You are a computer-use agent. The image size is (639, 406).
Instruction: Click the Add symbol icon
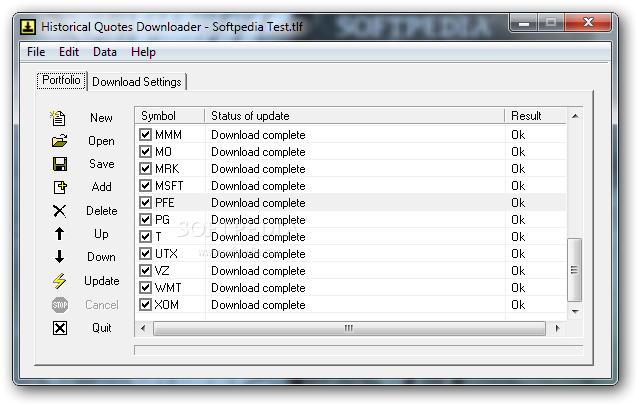[60, 188]
